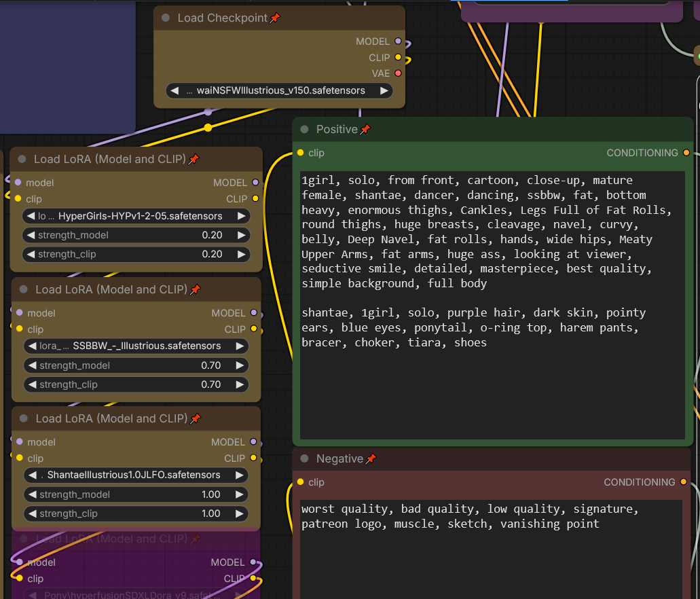Viewport: 700px width, 599px height.
Task: Click pin icon on the HyperGirls LoRA node
Action: 194,159
